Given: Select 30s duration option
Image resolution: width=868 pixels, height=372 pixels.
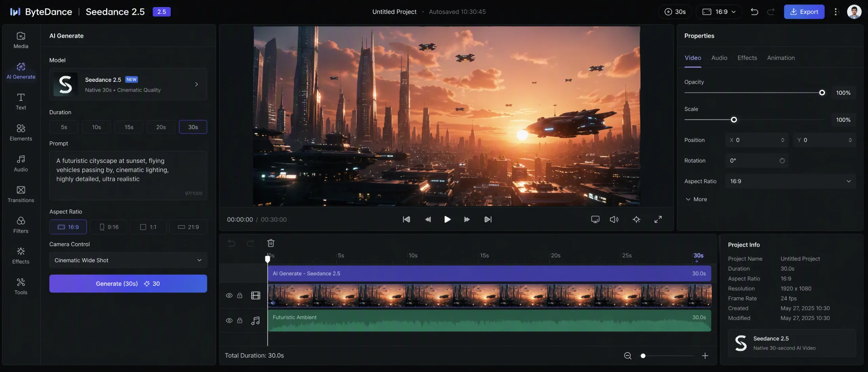Looking at the screenshot, I should [193, 127].
